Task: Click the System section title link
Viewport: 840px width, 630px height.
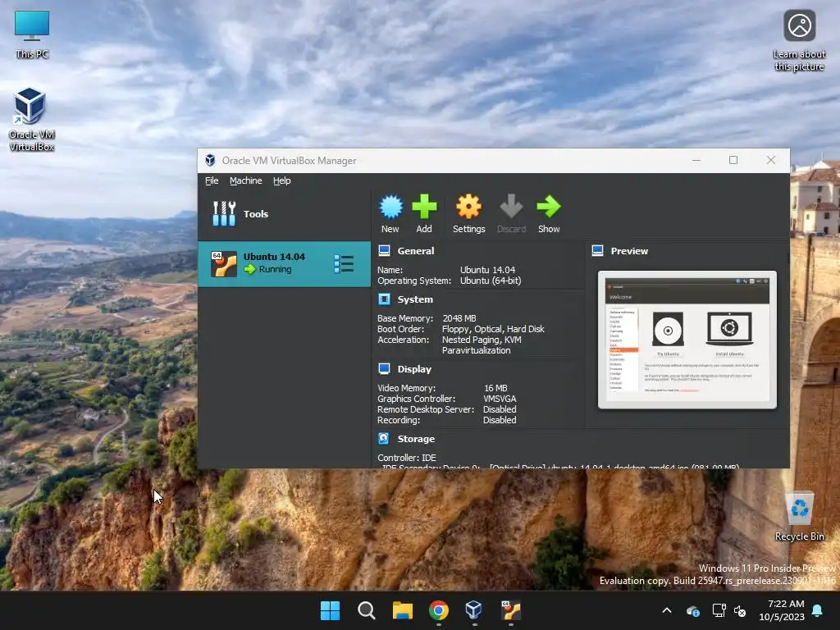Action: (415, 299)
